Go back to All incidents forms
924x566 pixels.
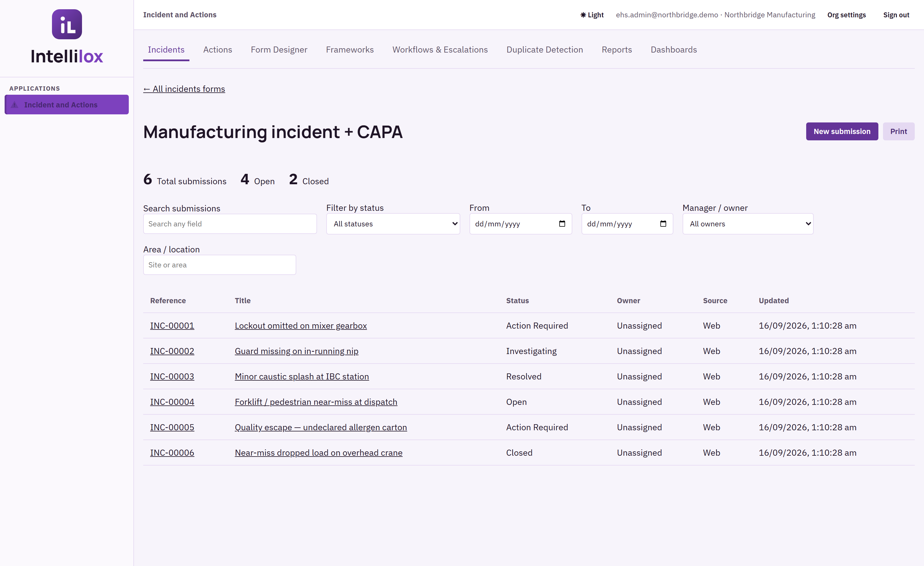184,89
